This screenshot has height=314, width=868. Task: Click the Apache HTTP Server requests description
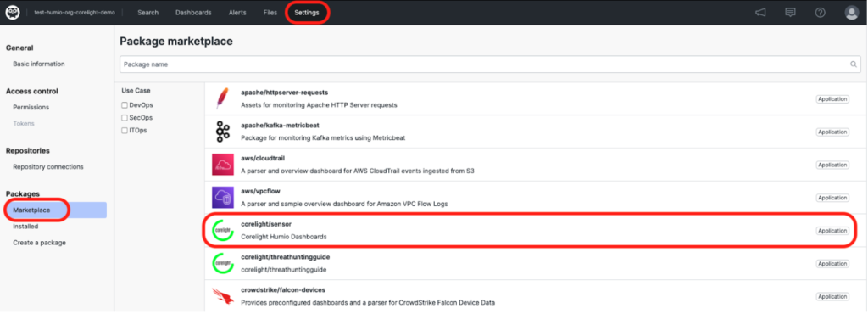(319, 104)
